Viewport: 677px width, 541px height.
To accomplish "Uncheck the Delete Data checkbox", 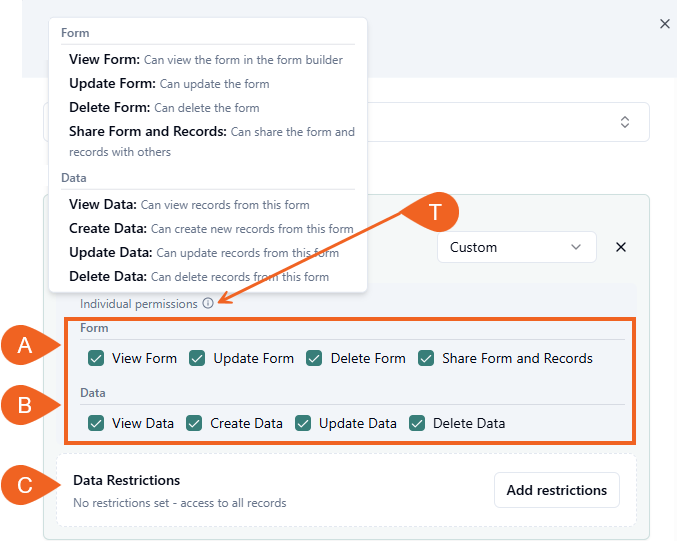I will (417, 423).
